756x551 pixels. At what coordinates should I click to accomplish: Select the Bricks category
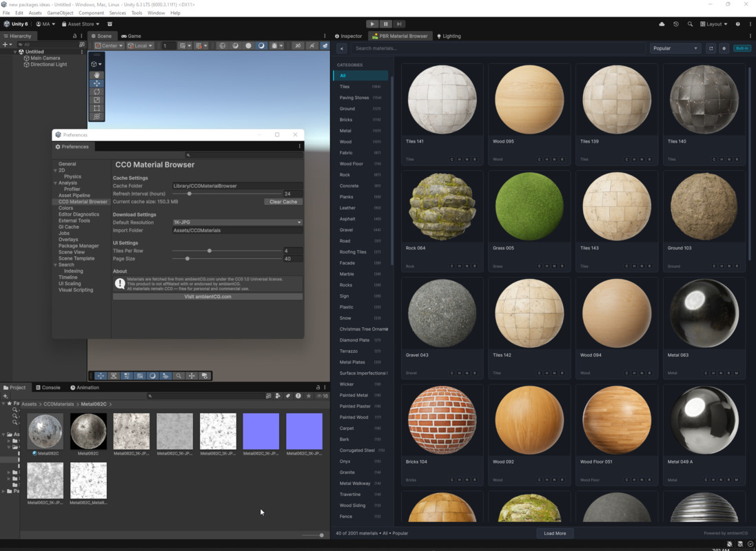pyautogui.click(x=360, y=120)
